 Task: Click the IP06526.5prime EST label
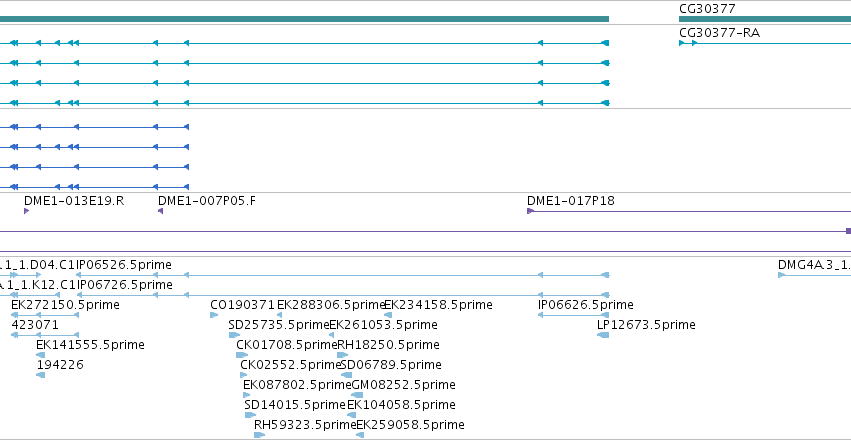[124, 265]
